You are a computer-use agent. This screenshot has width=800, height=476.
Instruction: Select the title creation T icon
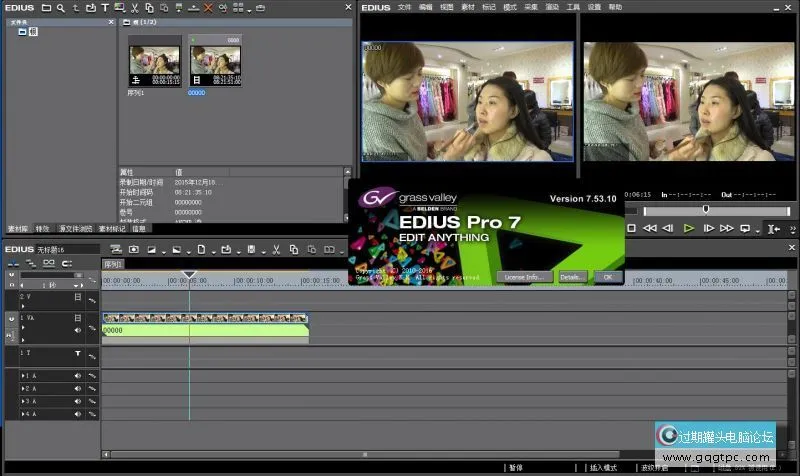(x=104, y=7)
